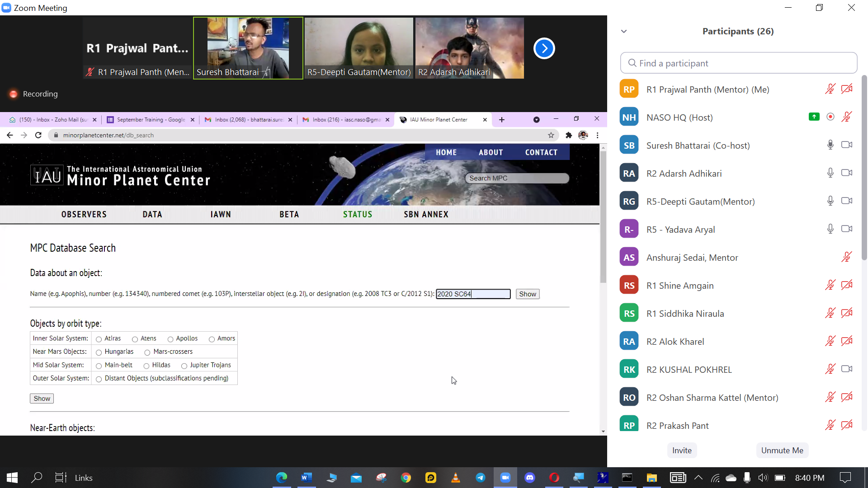Open the SBN ANNEX navigation menu
This screenshot has width=868, height=488.
click(426, 214)
